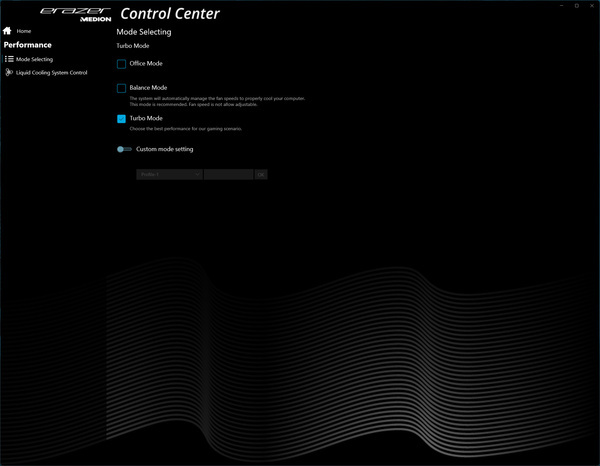The height and width of the screenshot is (466, 600).
Task: Click the Erazer Medion logo
Action: tap(76, 14)
